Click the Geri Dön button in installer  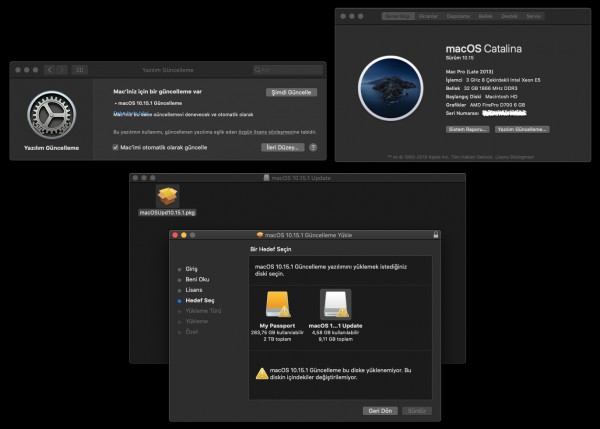point(380,411)
